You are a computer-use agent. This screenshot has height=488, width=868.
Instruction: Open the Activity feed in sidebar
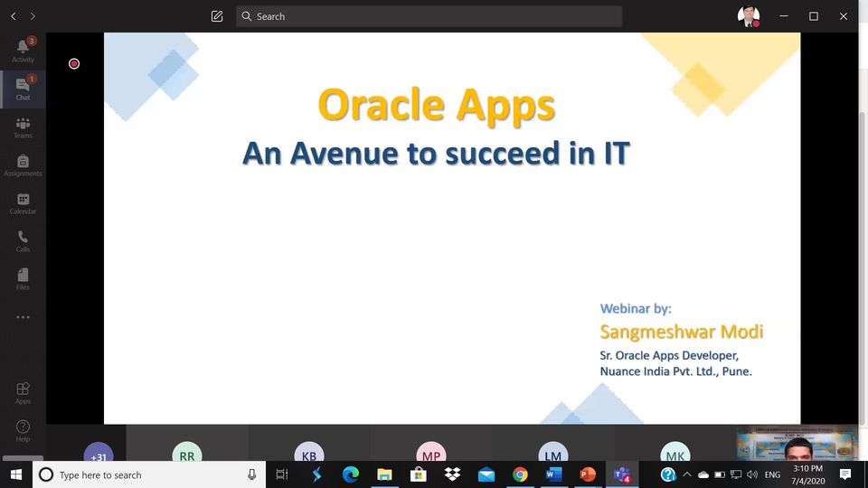(x=23, y=51)
